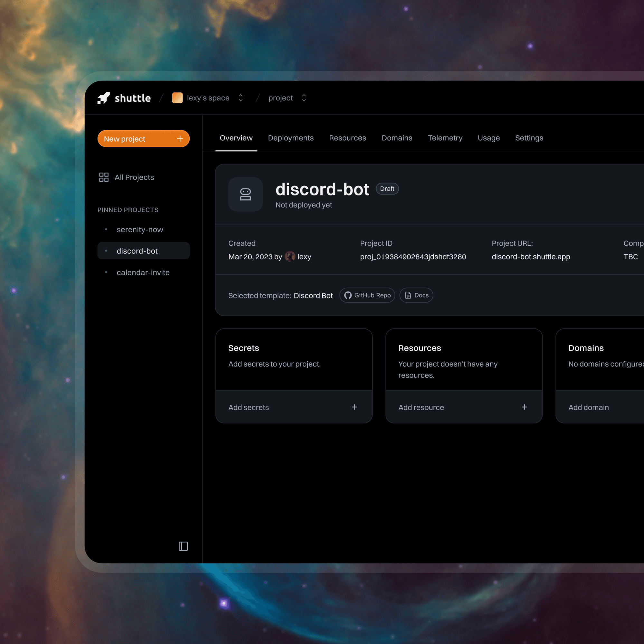
Task: Open the Telemetry tab
Action: (445, 138)
